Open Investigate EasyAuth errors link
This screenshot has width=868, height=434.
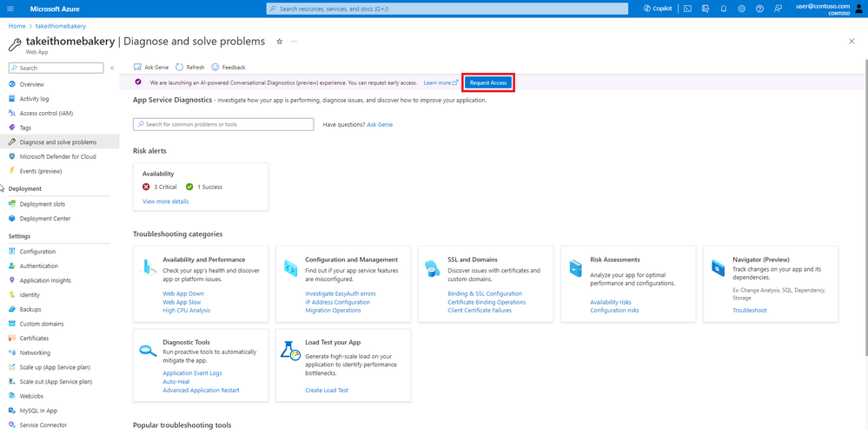tap(341, 294)
